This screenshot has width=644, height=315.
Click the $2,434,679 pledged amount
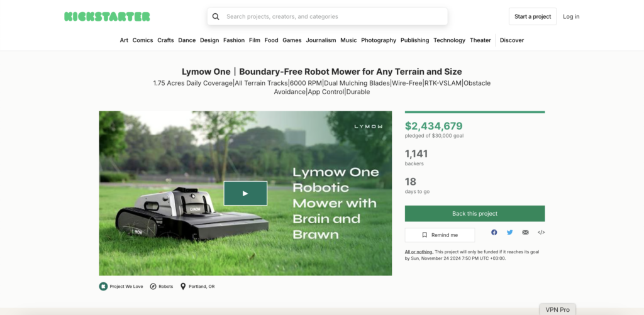(x=434, y=126)
